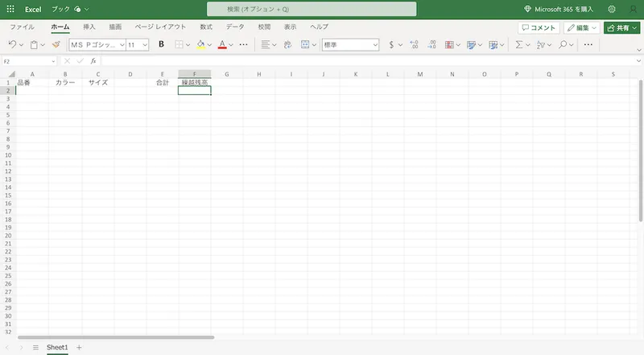Image resolution: width=644 pixels, height=355 pixels.
Task: Apply the red font color
Action: [x=222, y=44]
